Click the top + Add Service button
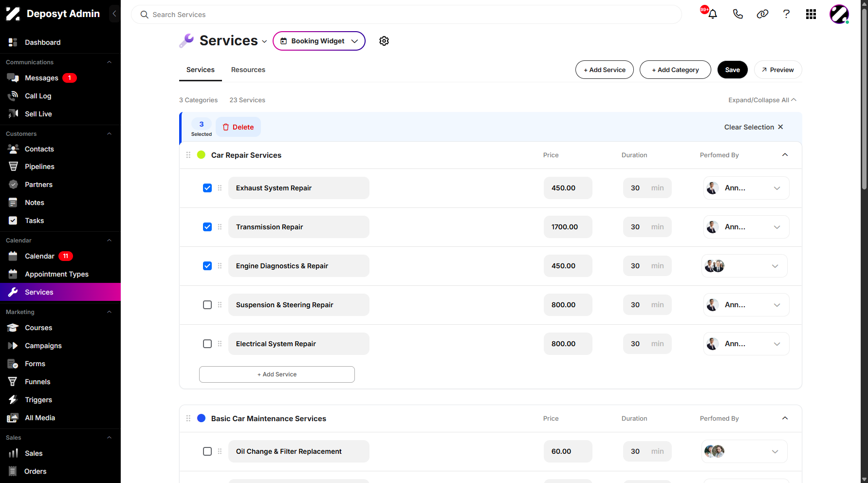868x483 pixels. pyautogui.click(x=605, y=70)
